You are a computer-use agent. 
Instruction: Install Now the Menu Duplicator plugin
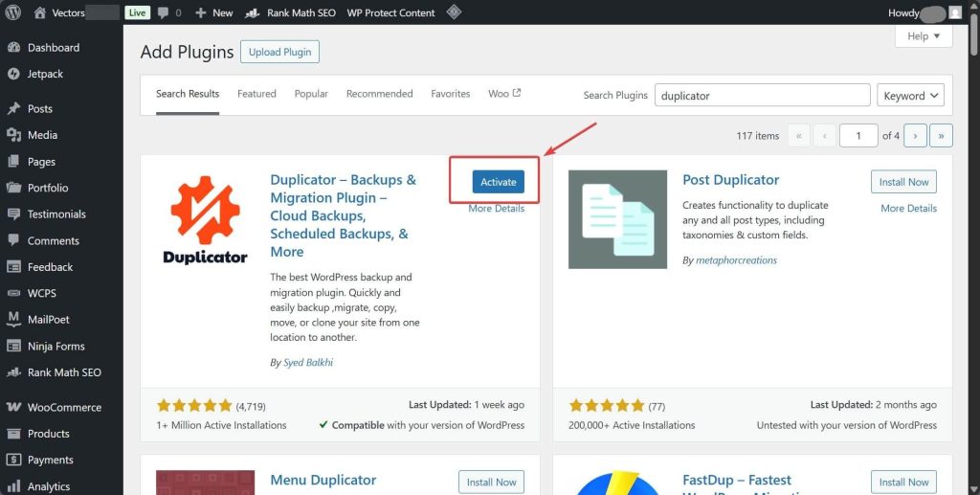(x=491, y=482)
